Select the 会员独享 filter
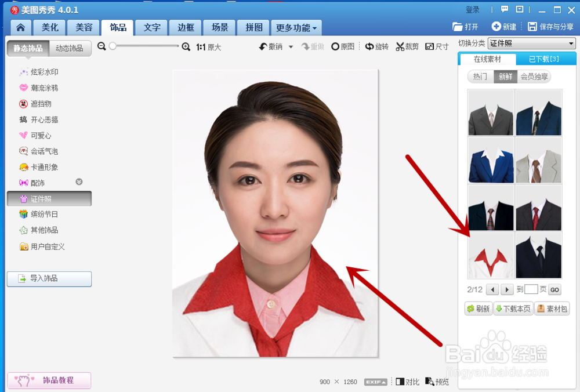Image resolution: width=580 pixels, height=392 pixels. tap(534, 77)
